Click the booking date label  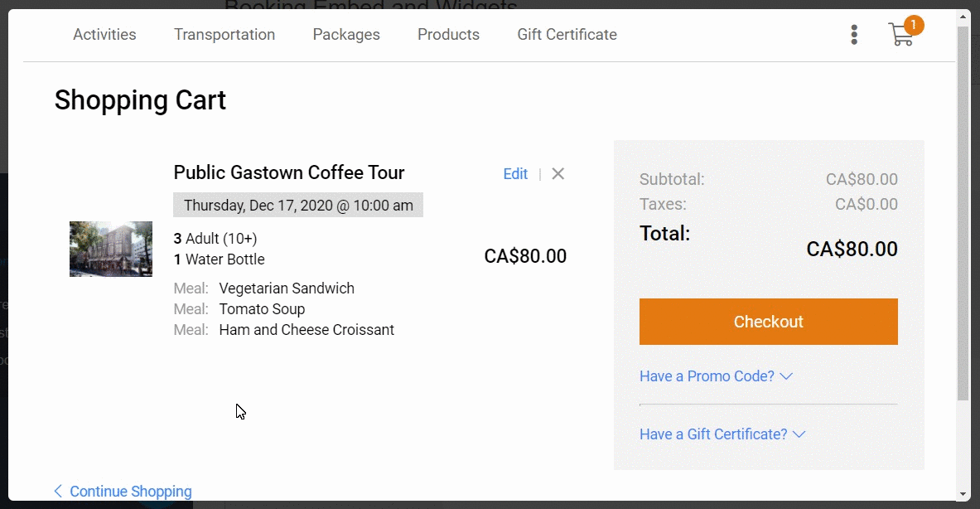298,205
